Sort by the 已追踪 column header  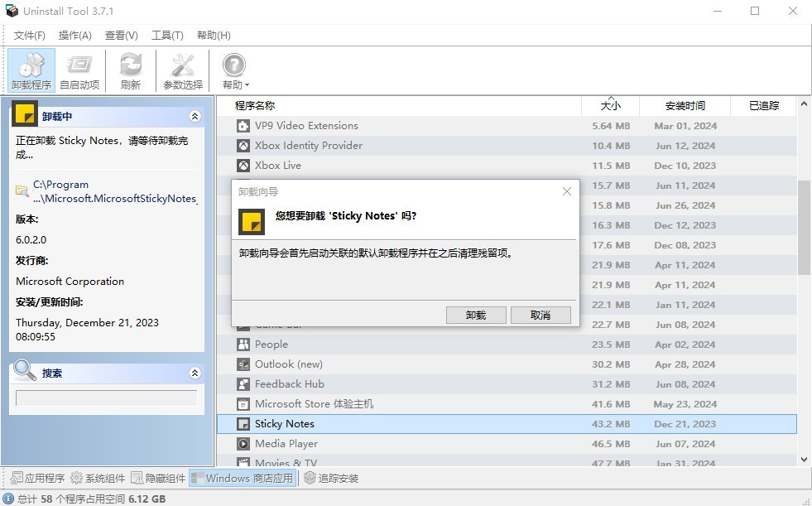click(764, 106)
